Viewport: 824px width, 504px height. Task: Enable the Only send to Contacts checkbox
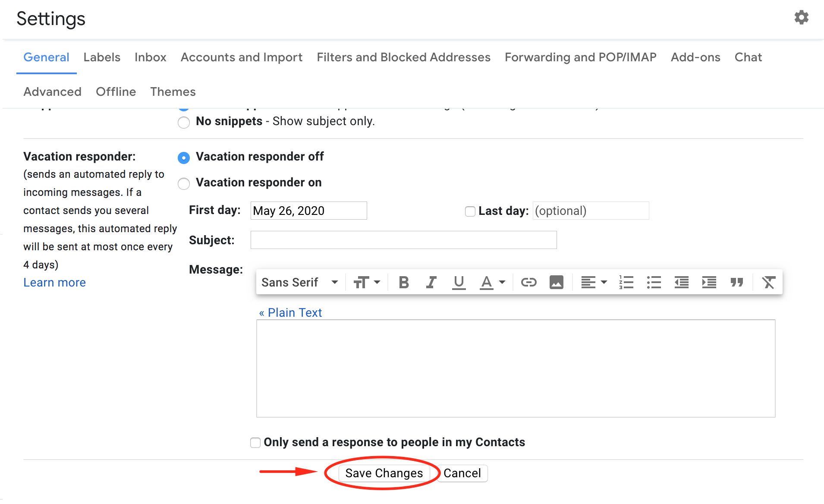(x=255, y=442)
